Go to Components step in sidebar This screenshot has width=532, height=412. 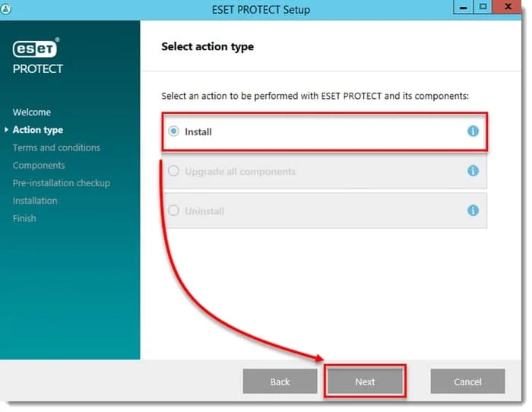[39, 165]
